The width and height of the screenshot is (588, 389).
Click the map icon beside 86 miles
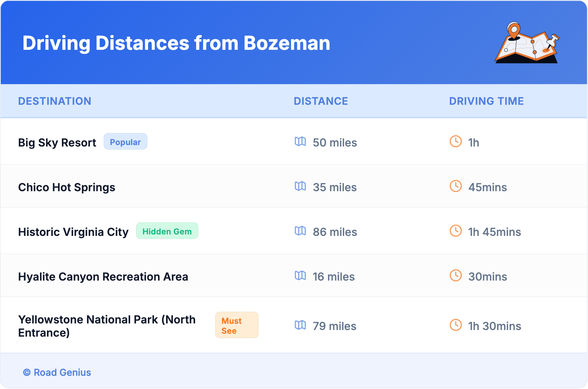(x=300, y=231)
